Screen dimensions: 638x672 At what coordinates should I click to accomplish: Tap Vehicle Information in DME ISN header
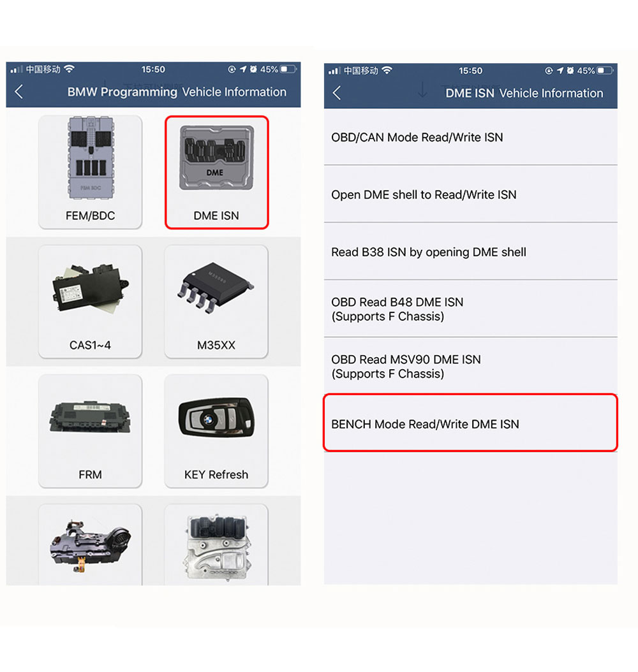tap(551, 93)
